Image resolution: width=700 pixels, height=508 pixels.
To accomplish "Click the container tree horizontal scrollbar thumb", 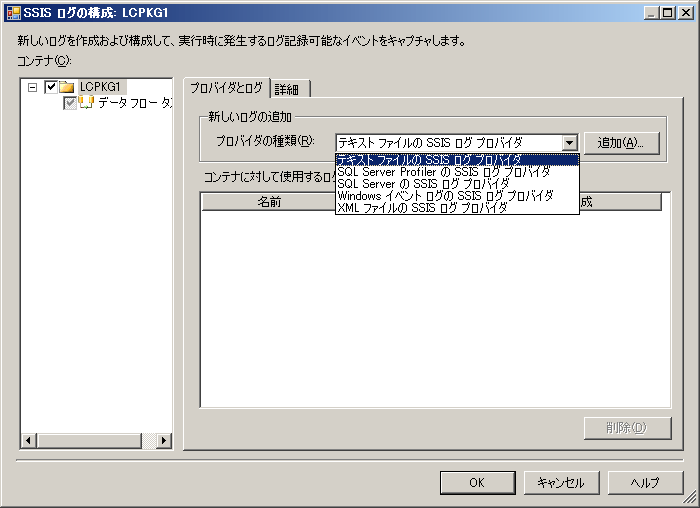I will point(89,441).
